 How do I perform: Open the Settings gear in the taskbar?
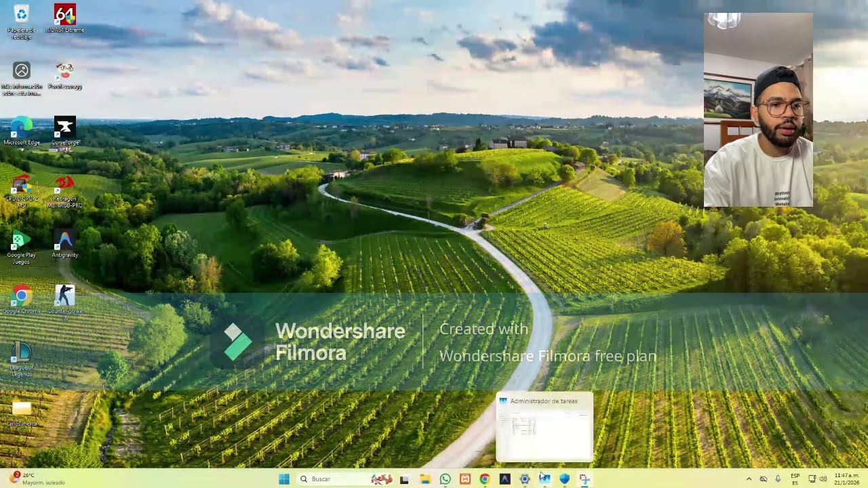pyautogui.click(x=524, y=479)
